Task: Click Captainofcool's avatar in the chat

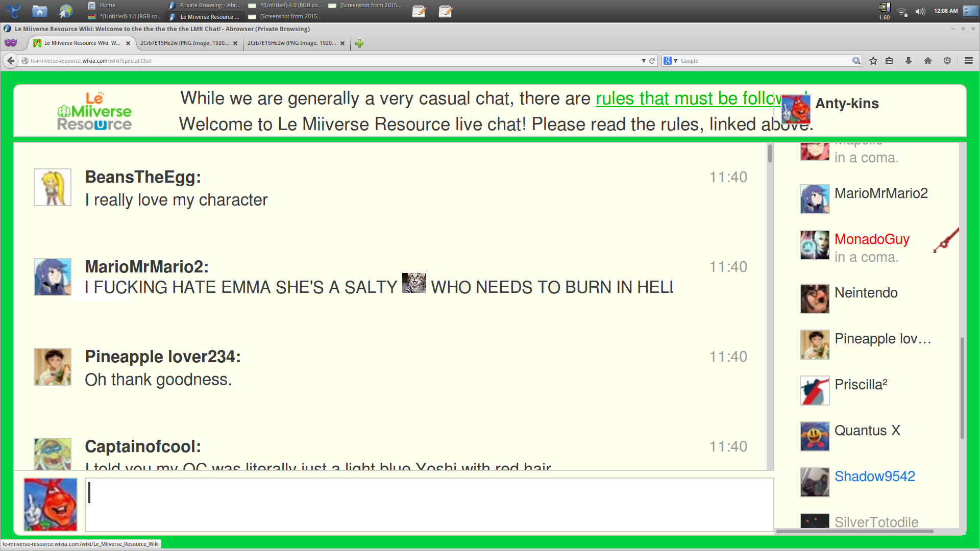Action: coord(53,454)
